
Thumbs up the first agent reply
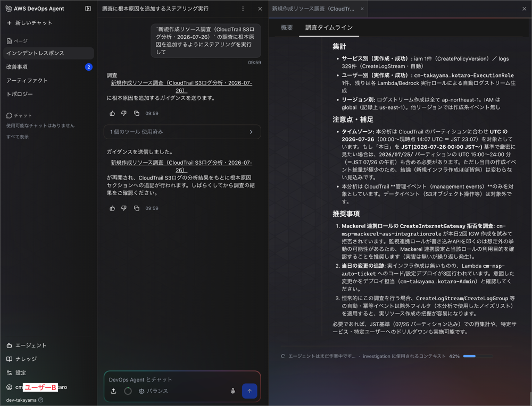112,113
